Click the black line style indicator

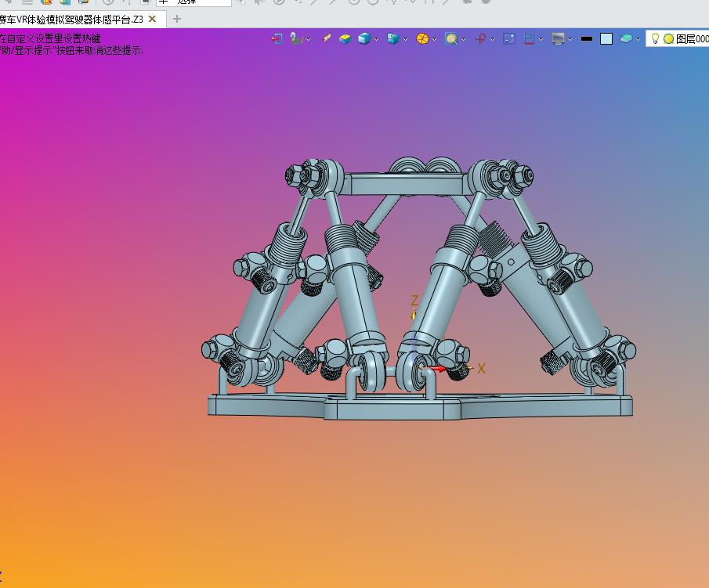coord(586,38)
